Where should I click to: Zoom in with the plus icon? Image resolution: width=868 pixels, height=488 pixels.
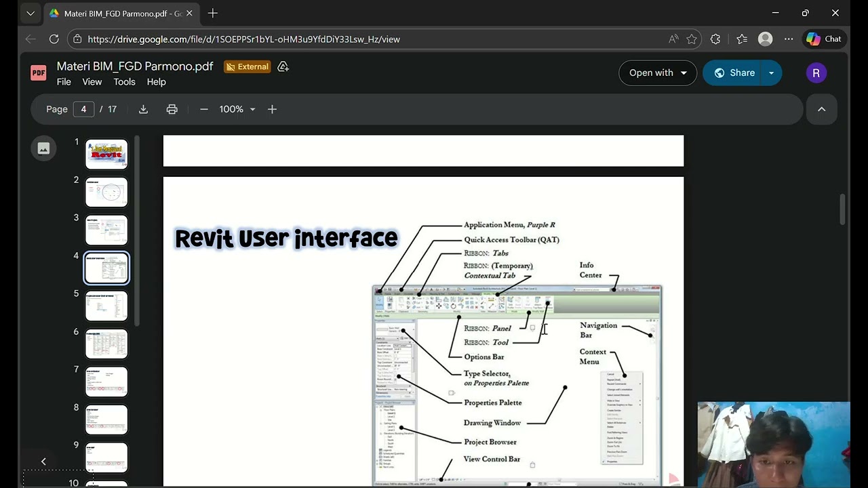point(272,109)
